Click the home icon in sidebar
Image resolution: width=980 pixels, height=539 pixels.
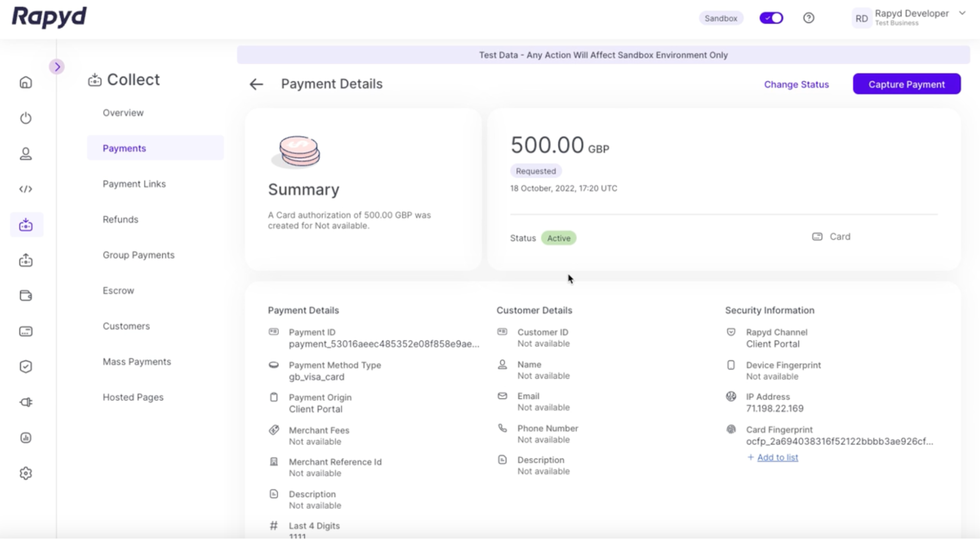26,82
